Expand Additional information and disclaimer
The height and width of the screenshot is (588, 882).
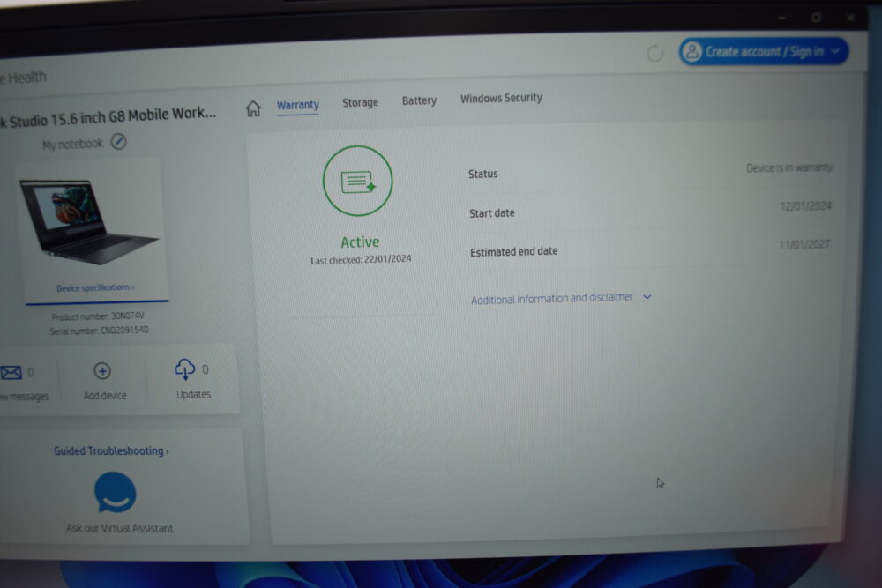tap(561, 298)
